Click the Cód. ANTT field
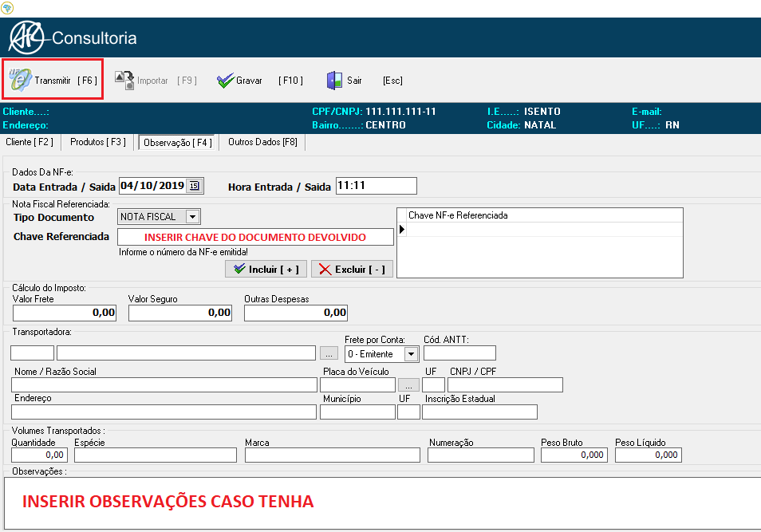 click(459, 353)
